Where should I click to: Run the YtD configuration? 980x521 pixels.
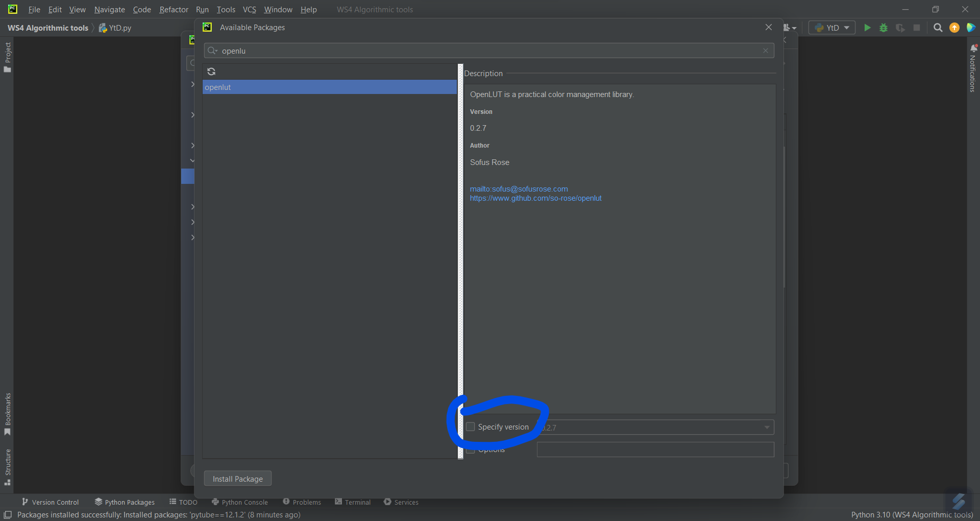click(867, 28)
